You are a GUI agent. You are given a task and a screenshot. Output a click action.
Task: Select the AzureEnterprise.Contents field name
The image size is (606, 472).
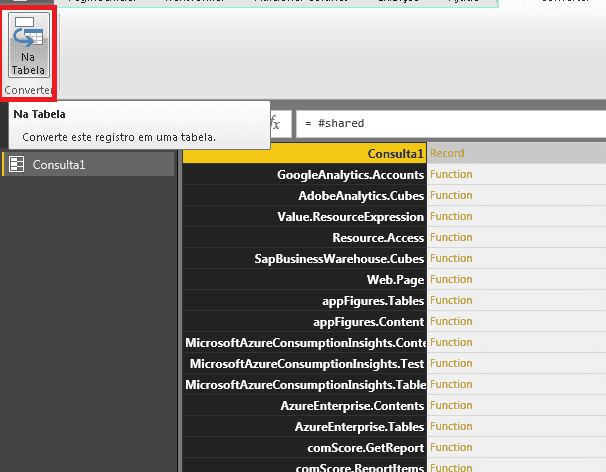(x=305, y=405)
